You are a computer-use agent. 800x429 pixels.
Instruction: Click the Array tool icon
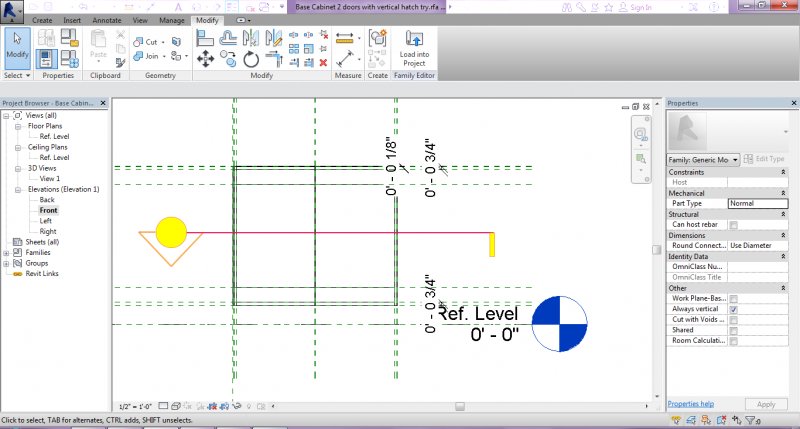click(x=294, y=48)
